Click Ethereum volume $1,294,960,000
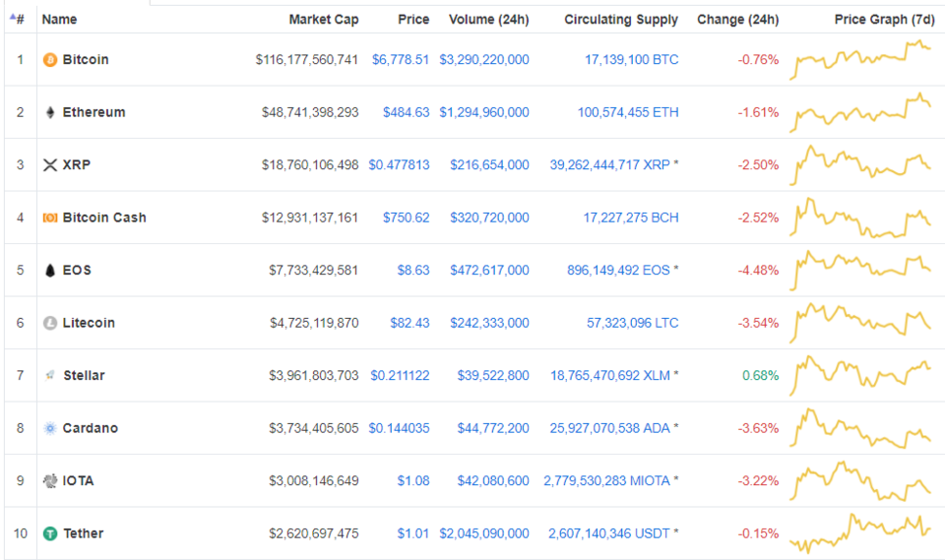The height and width of the screenshot is (560, 945). coord(484,112)
